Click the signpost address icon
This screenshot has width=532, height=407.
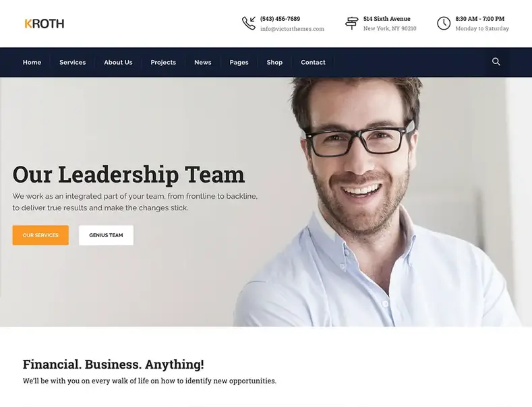(351, 24)
